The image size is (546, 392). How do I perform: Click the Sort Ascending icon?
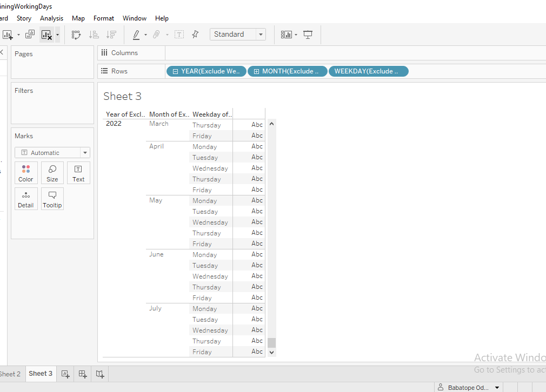point(94,34)
